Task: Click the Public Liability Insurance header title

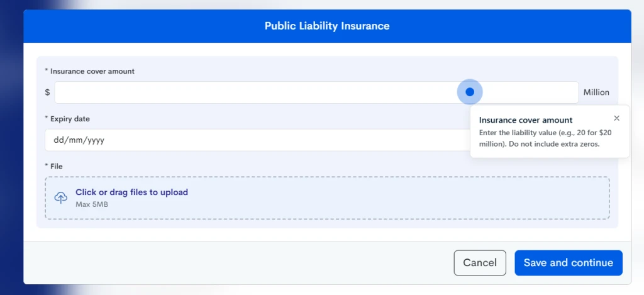Action: [x=327, y=26]
